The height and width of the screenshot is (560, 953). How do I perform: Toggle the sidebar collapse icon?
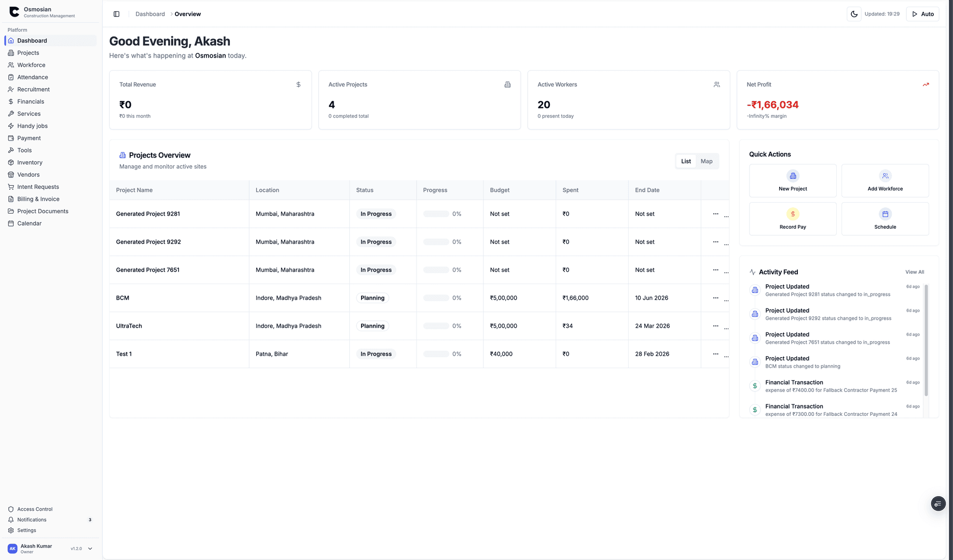(116, 14)
